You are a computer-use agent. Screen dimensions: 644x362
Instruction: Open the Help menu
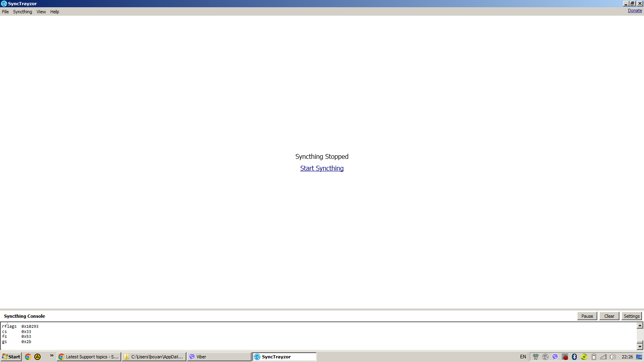coord(55,12)
